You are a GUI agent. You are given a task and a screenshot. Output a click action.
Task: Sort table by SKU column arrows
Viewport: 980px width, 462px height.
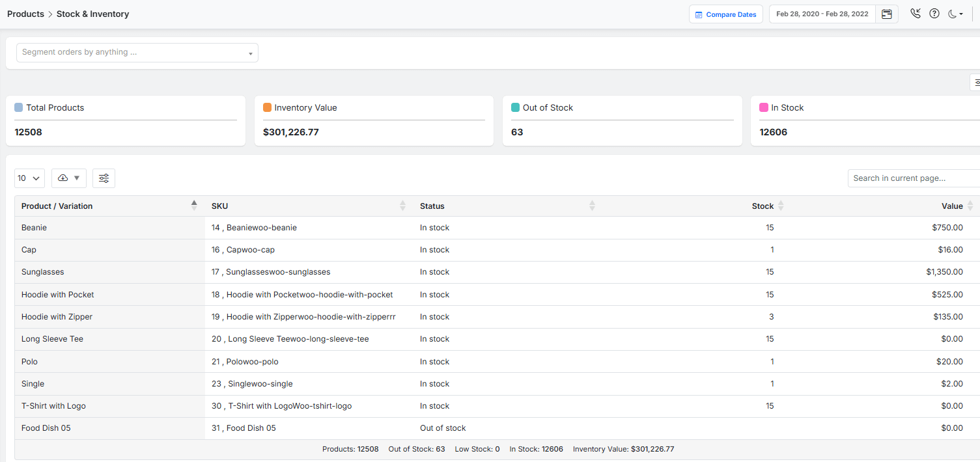pyautogui.click(x=402, y=206)
